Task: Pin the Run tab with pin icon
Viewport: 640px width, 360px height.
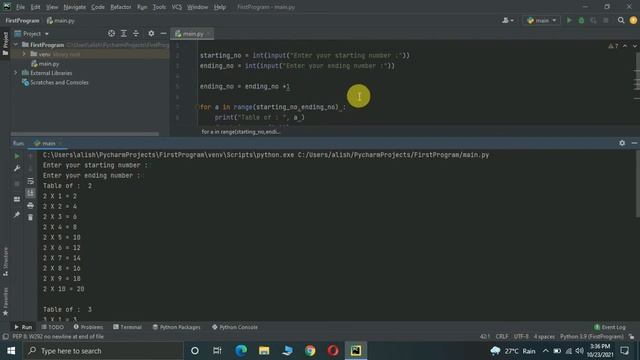Action: (17, 215)
